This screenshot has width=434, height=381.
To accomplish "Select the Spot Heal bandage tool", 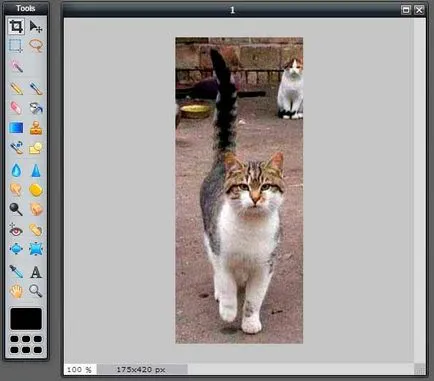I will [x=36, y=230].
